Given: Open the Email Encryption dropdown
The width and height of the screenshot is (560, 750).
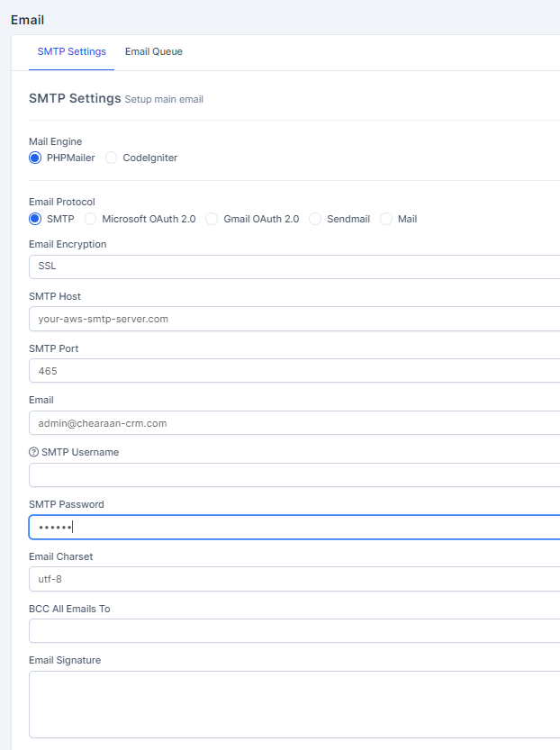Looking at the screenshot, I should click(x=294, y=267).
